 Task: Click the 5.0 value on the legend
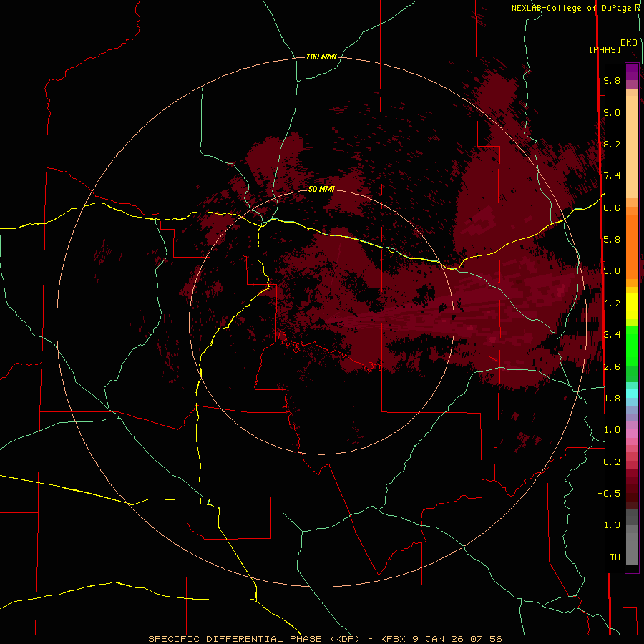coord(612,271)
